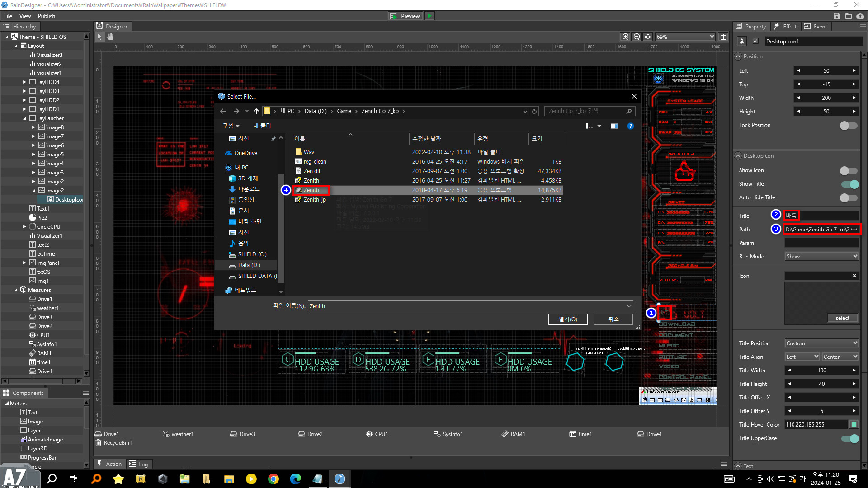Select the hand pan tool
This screenshot has width=868, height=488.
[110, 37]
